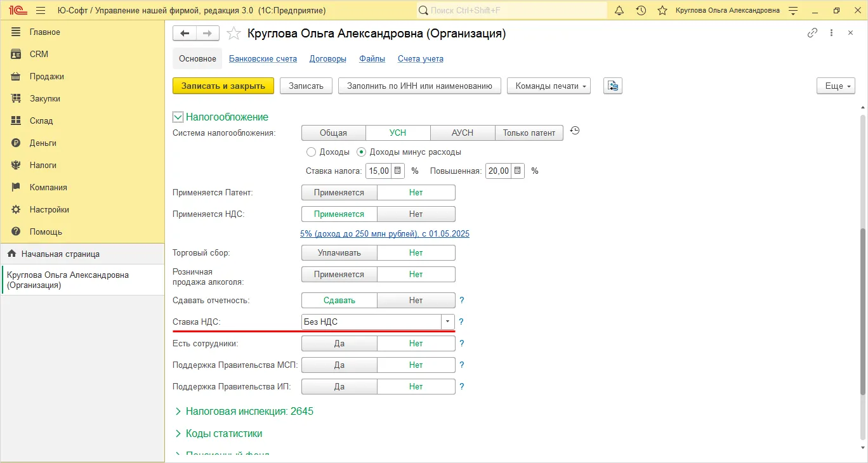Open the hamburger functions menu
The width and height of the screenshot is (868, 463).
pos(41,11)
